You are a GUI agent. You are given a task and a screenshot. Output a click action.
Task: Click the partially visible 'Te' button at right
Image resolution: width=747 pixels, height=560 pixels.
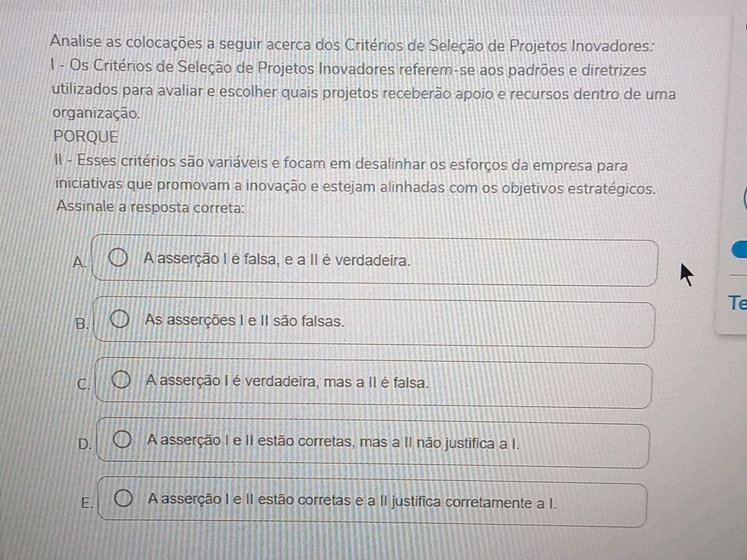point(735,304)
